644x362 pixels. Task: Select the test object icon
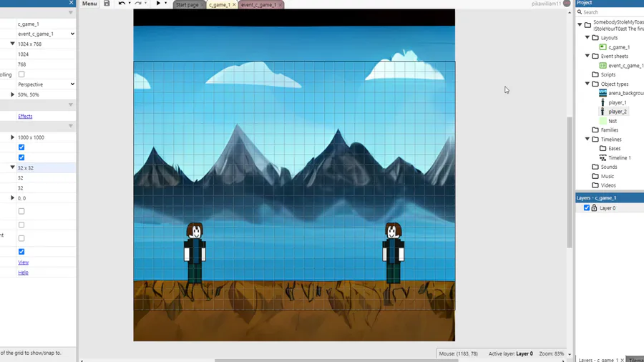[x=603, y=121]
